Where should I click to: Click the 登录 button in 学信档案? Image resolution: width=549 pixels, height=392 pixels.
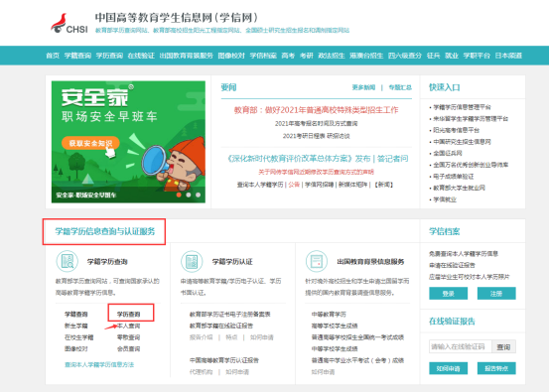[448, 294]
